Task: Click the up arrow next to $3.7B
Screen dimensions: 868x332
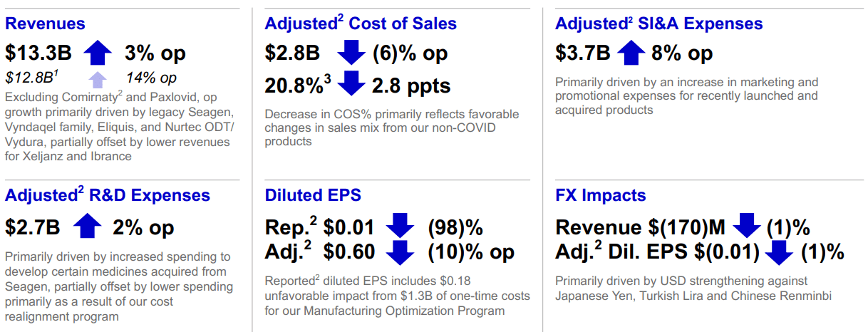Action: point(631,53)
